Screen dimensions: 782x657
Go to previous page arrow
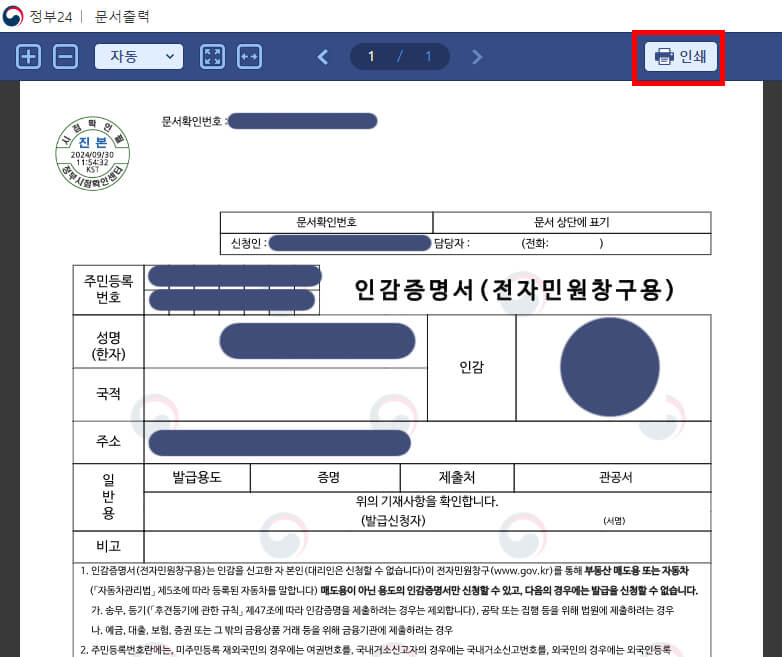pyautogui.click(x=323, y=57)
